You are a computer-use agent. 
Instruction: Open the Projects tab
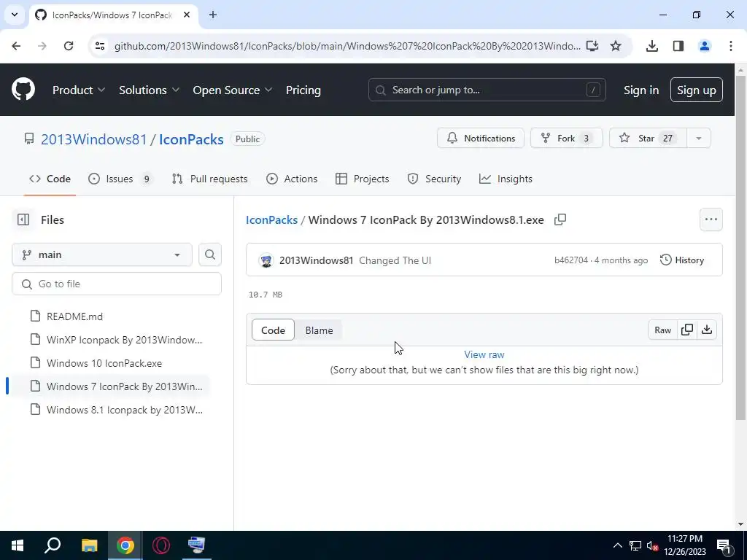tap(362, 179)
